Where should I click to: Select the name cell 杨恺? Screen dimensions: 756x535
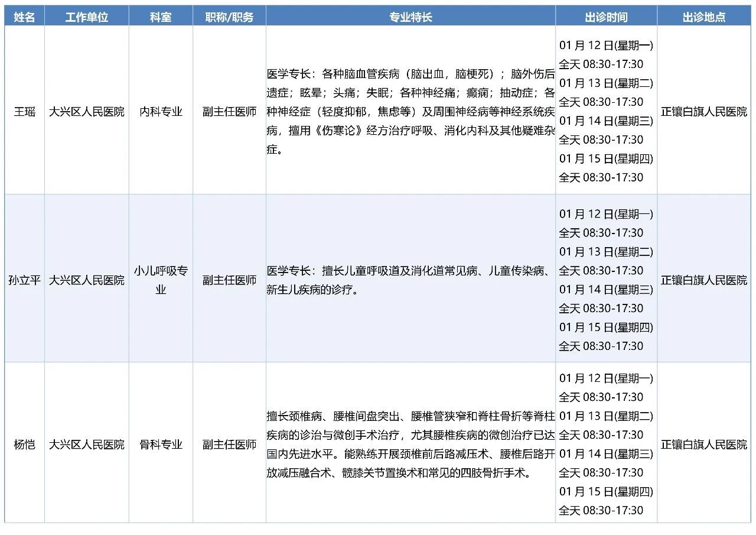coord(25,445)
